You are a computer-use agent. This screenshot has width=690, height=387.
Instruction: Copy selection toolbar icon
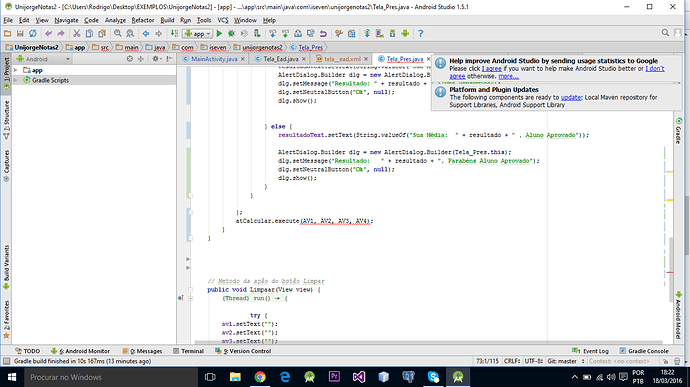[x=89, y=33]
